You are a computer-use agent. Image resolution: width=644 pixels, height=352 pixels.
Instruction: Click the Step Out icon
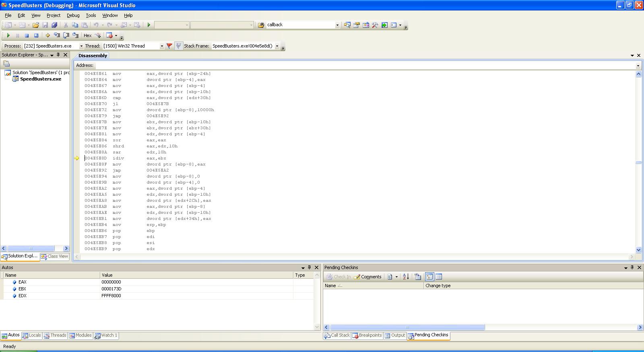[x=75, y=35]
